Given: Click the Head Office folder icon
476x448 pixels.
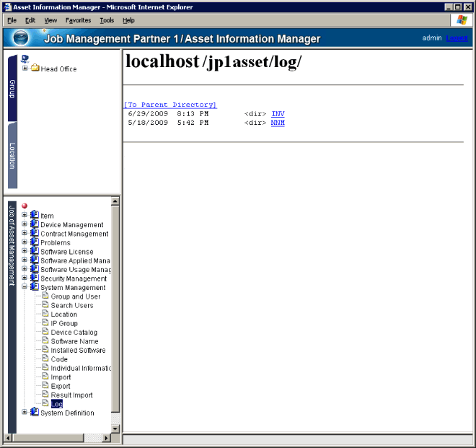Looking at the screenshot, I should [35, 69].
